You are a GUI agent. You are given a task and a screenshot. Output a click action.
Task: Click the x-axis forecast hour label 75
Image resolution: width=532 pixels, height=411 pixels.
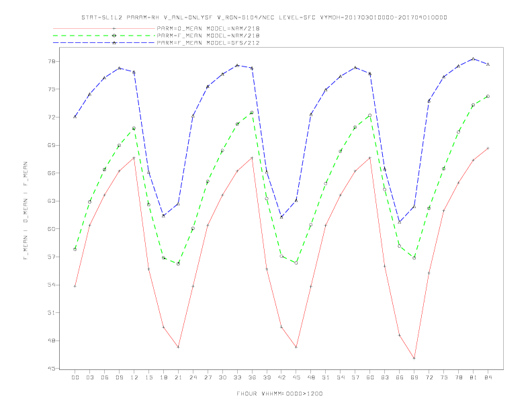pos(444,377)
